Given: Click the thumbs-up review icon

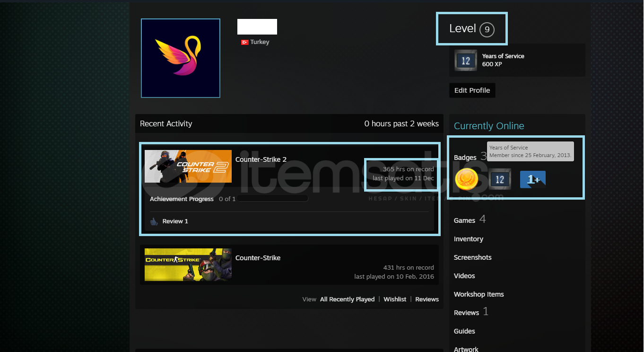Looking at the screenshot, I should (x=154, y=221).
